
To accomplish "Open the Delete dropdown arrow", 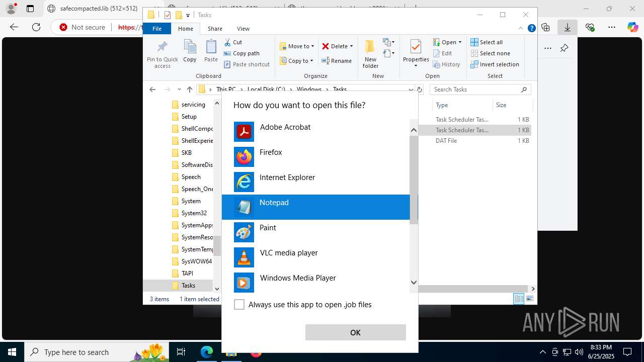I will pyautogui.click(x=351, y=46).
